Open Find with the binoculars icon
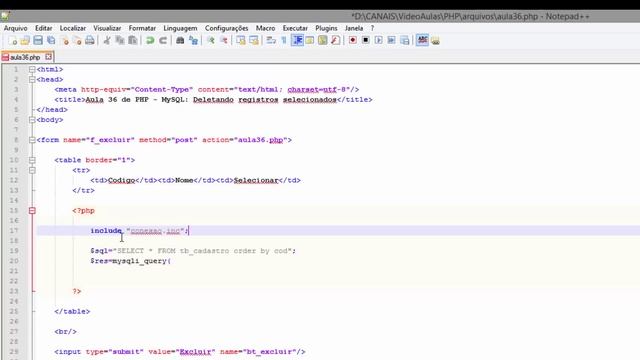This screenshot has height=360, width=640. click(180, 40)
